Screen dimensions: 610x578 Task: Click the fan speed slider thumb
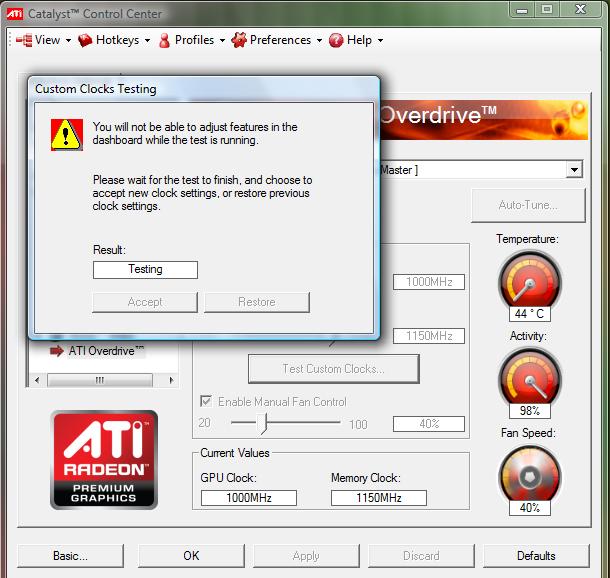(264, 423)
